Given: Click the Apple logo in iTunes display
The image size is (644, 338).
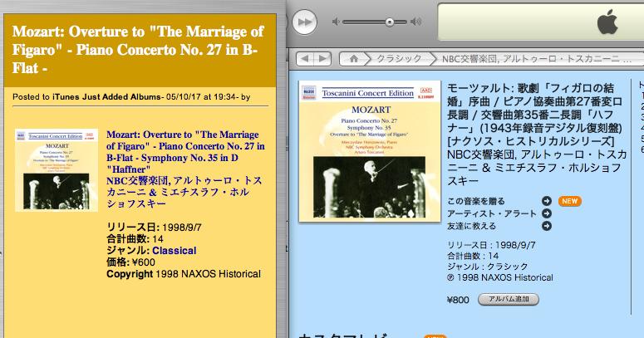Looking at the screenshot, I should [607, 22].
